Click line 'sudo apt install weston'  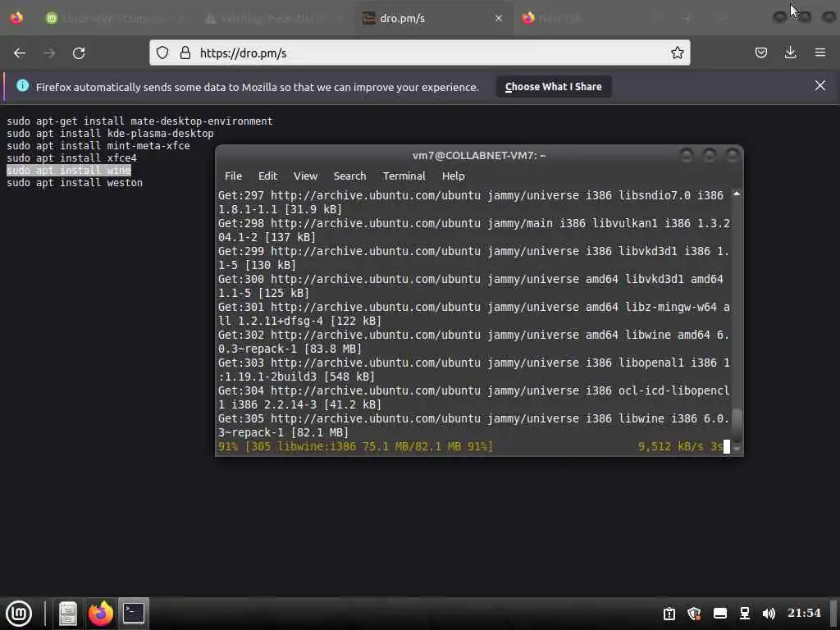click(75, 183)
